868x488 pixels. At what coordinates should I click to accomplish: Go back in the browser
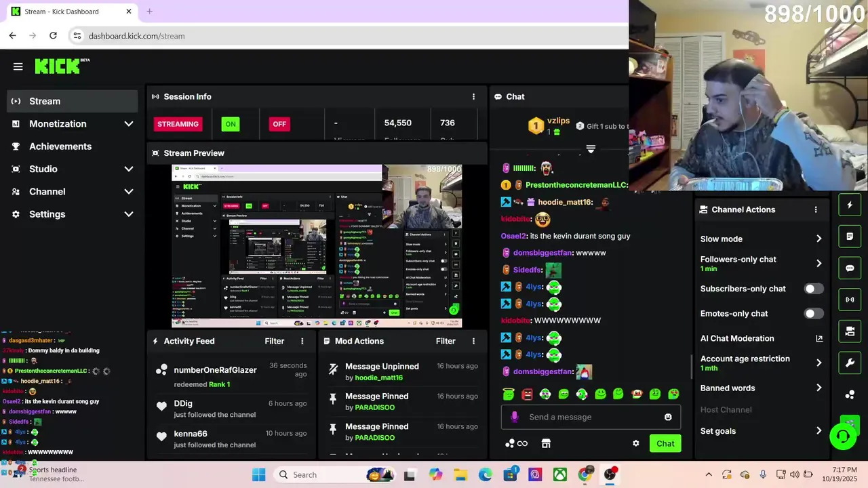[12, 35]
